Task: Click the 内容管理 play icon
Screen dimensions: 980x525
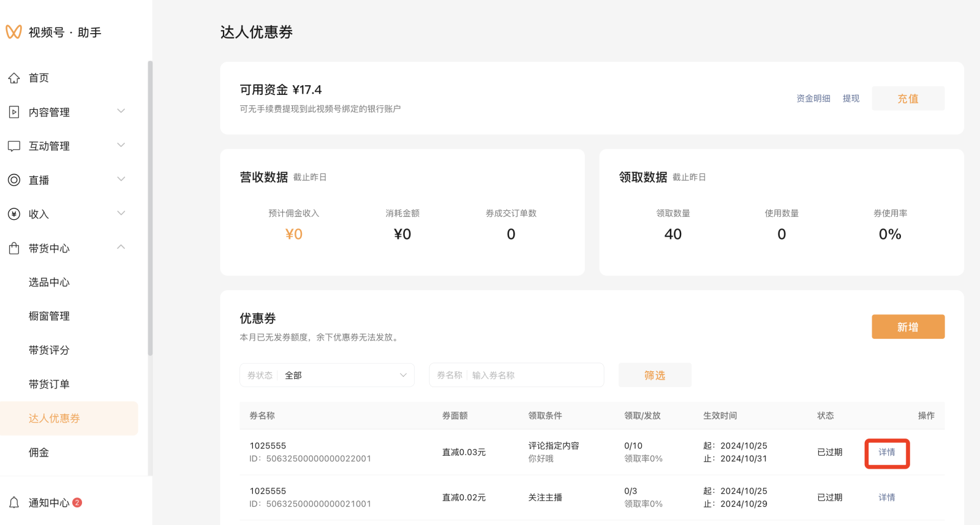Action: click(x=14, y=112)
